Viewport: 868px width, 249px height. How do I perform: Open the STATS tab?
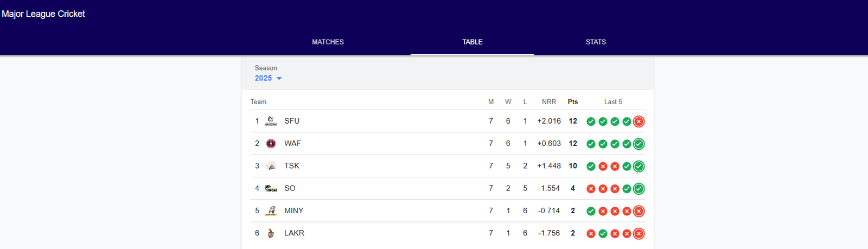coord(596,42)
